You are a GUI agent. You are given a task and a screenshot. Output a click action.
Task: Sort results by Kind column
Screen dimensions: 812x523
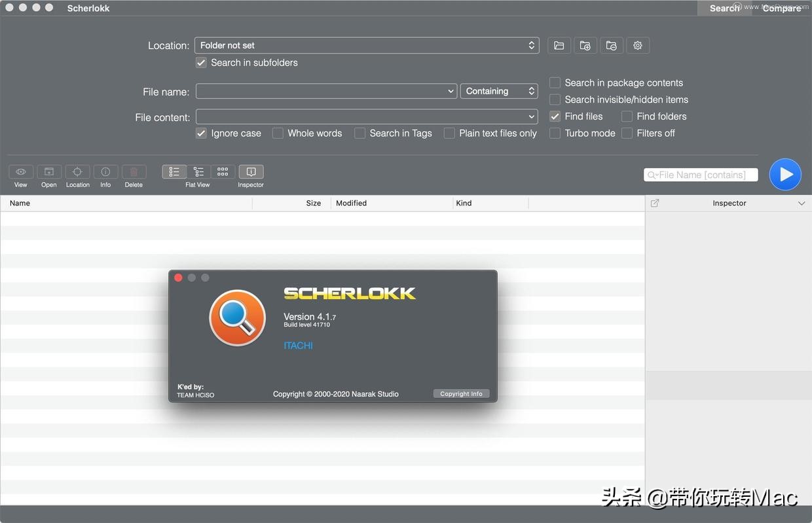tap(490, 203)
